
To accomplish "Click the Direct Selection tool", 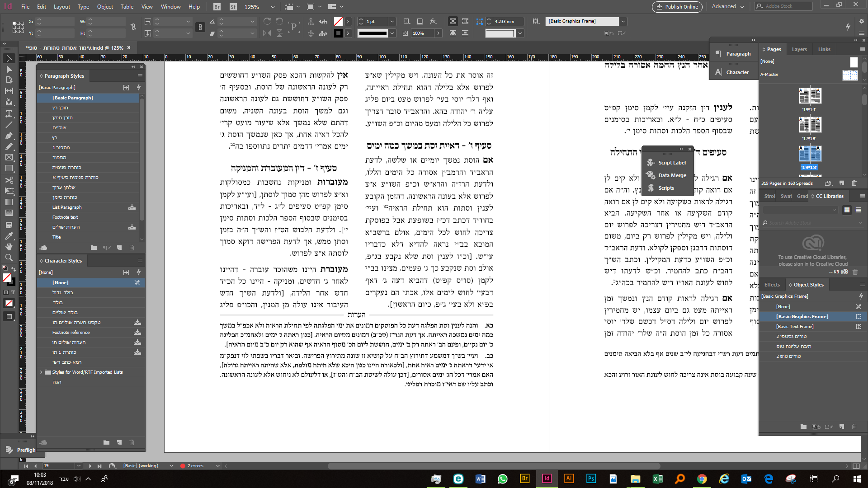I will coord(9,69).
